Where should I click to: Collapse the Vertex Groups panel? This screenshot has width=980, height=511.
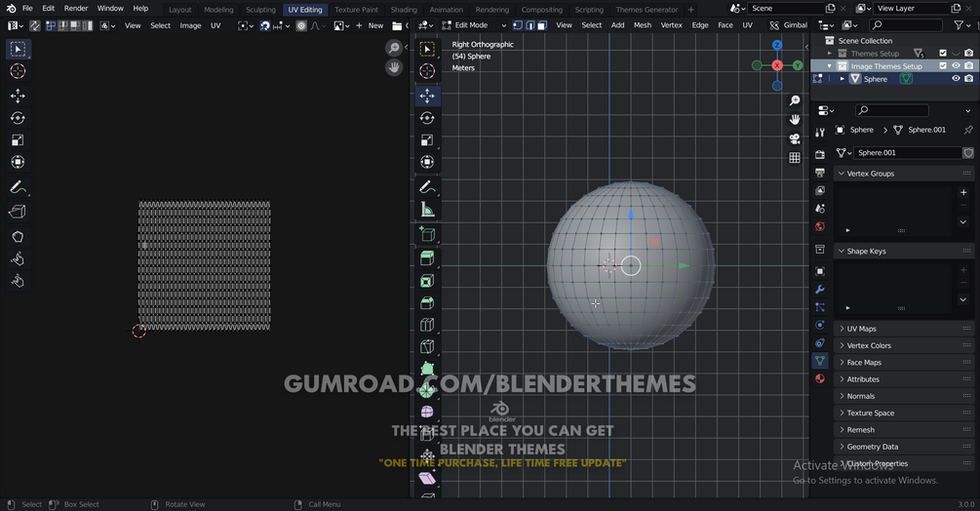[905, 173]
